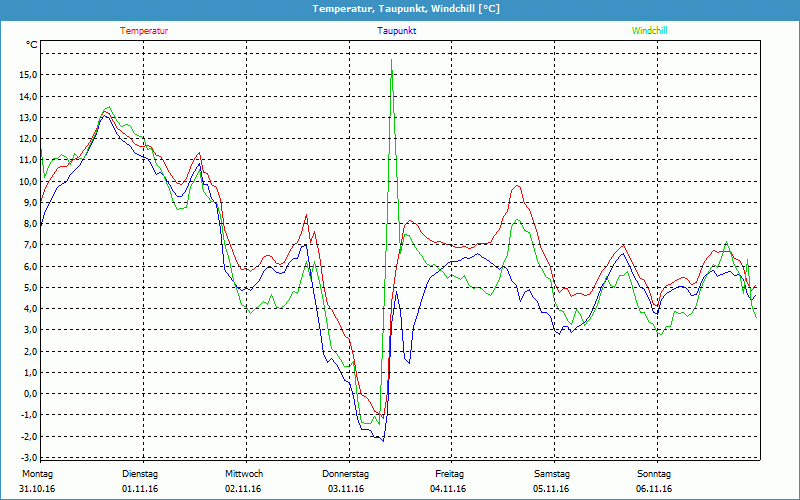Click the °C unit label
The width and height of the screenshot is (800, 500).
[32, 45]
